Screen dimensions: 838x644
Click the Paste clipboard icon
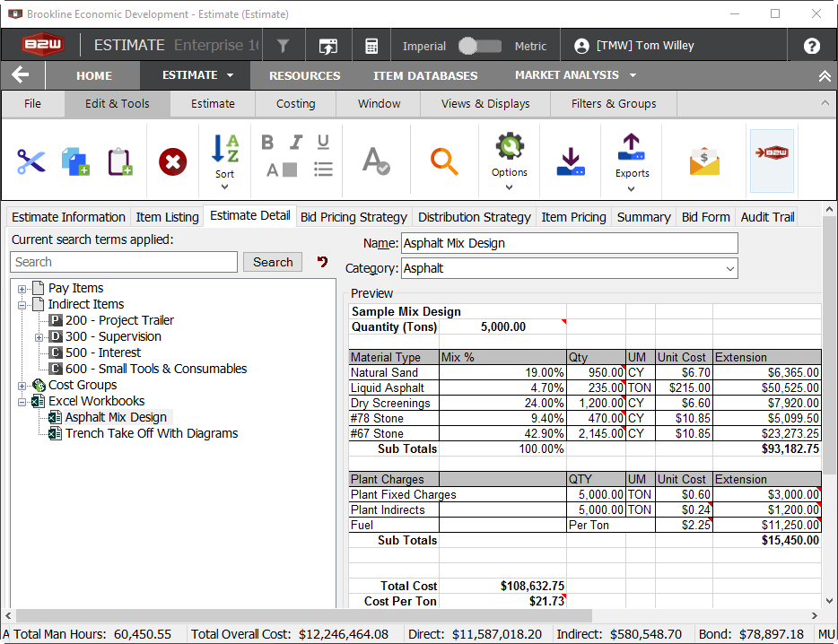pos(119,161)
